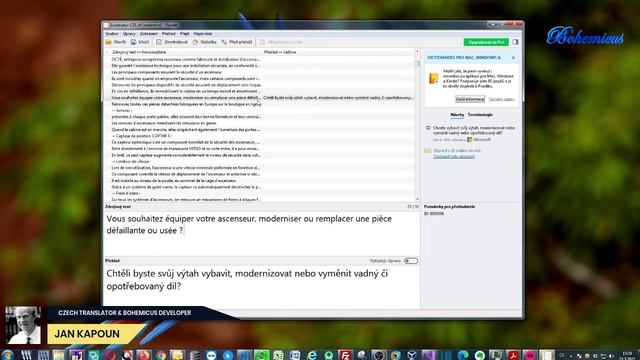
Task: Click the suggestion icon beside Chcete vybavit
Action: pyautogui.click(x=428, y=128)
